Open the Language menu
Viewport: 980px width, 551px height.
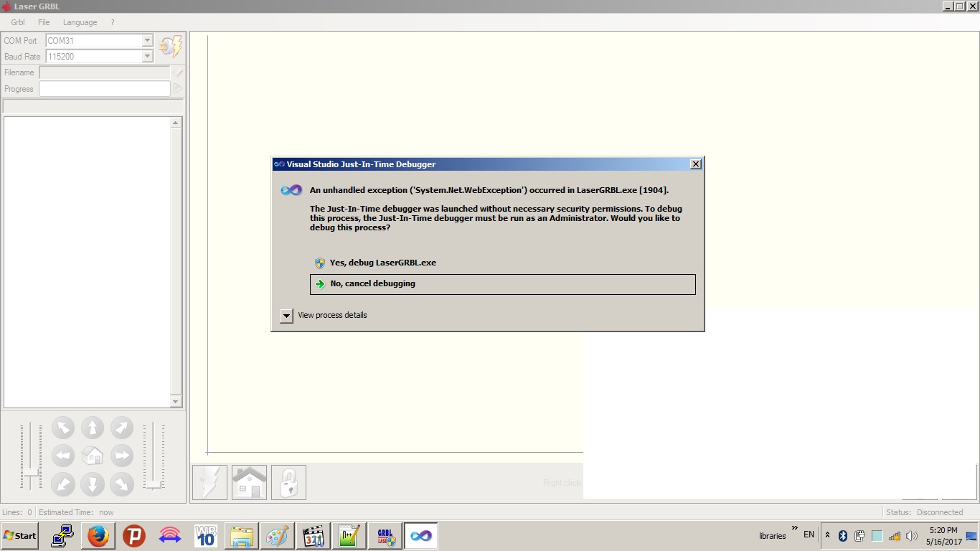coord(80,22)
